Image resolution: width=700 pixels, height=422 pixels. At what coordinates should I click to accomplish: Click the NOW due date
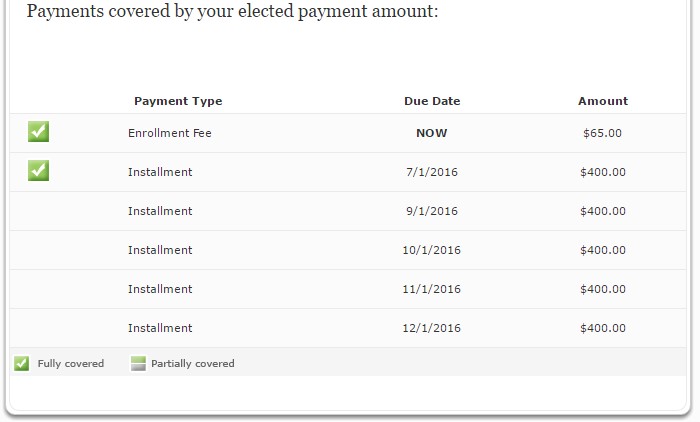pos(432,133)
